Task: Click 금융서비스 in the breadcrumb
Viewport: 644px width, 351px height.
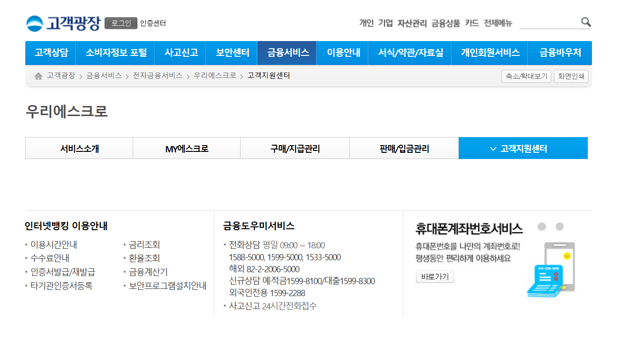Action: coord(104,76)
